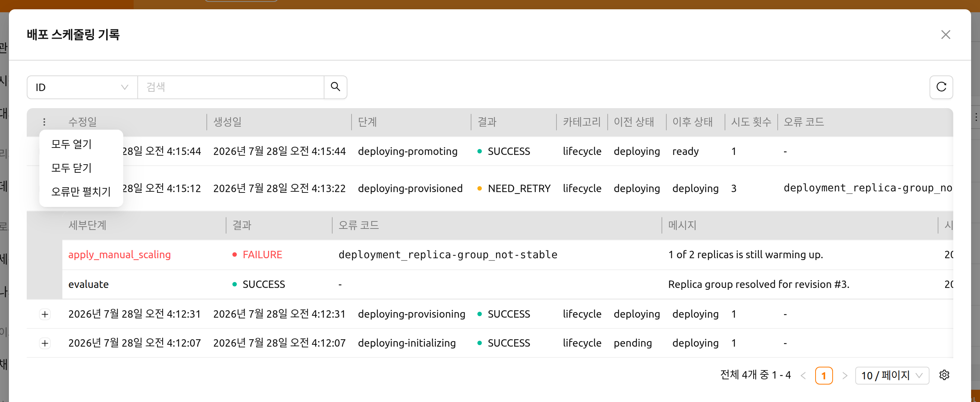
Task: Close the 배포 스케줄링 기록 dialog
Action: point(945,35)
